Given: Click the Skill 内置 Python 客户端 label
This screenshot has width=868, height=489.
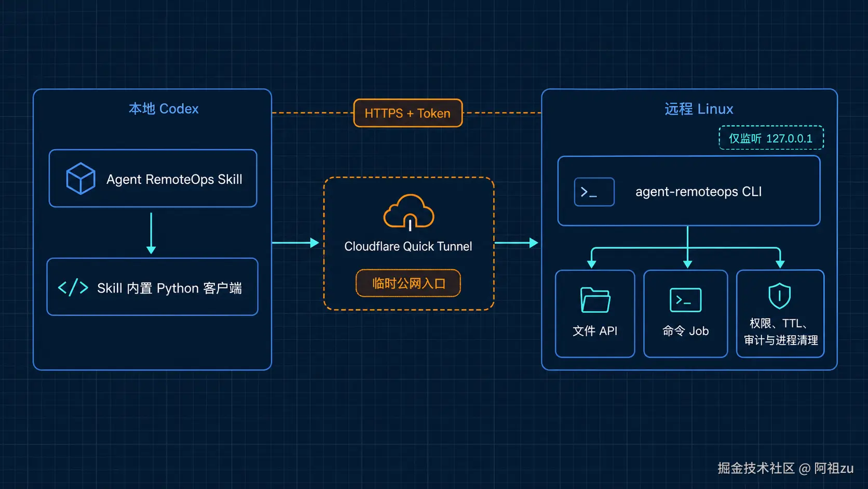Looking at the screenshot, I should pyautogui.click(x=169, y=288).
